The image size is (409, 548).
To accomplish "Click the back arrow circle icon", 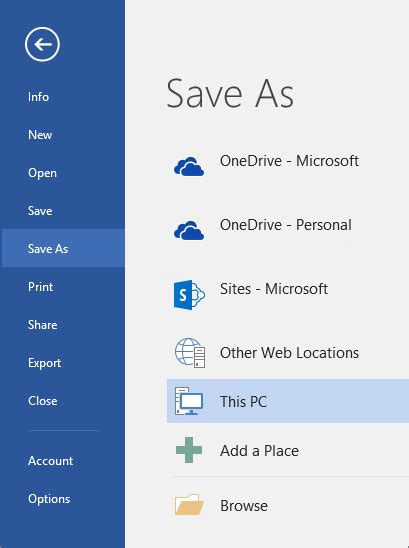I will 42,44.
